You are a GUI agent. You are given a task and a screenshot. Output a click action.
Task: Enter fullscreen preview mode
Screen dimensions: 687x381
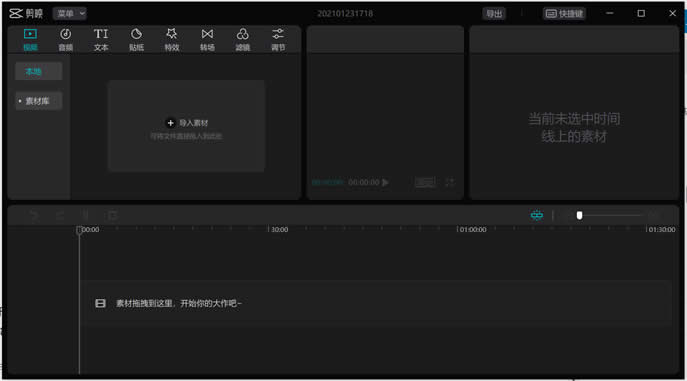coord(450,182)
